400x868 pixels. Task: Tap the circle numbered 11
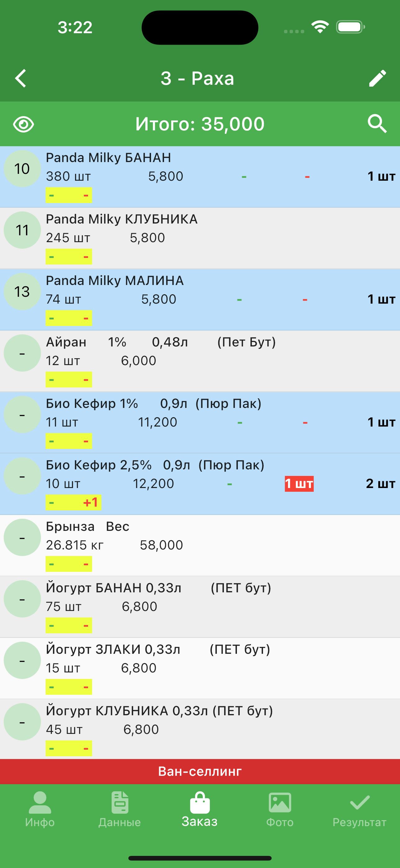pos(22,230)
